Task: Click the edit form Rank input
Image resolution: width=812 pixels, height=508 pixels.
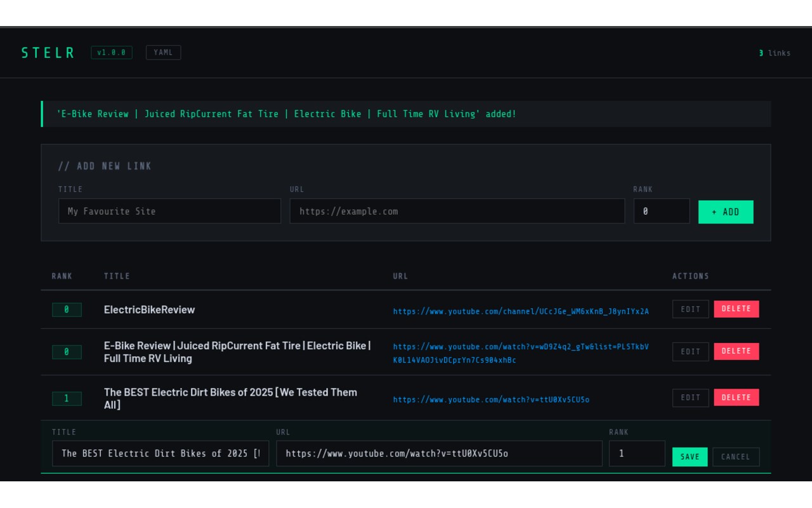Action: (x=637, y=453)
